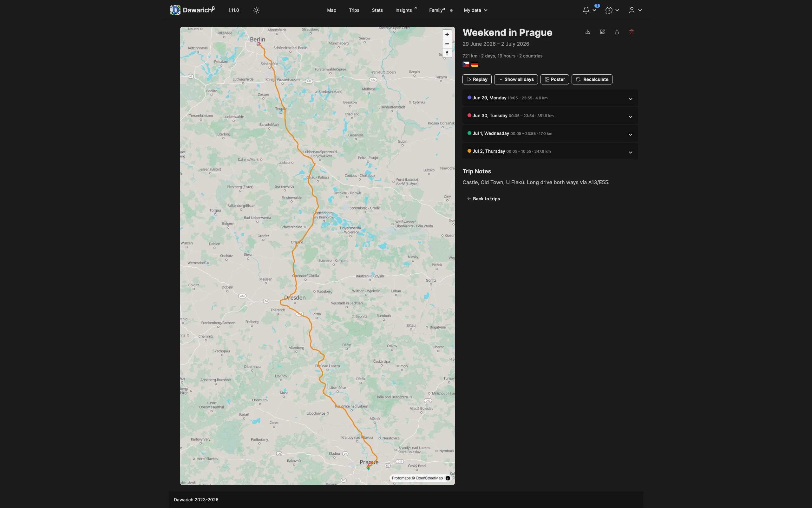Click the Family status dot indicator
Screen dimensions: 812x508
(x=451, y=10)
